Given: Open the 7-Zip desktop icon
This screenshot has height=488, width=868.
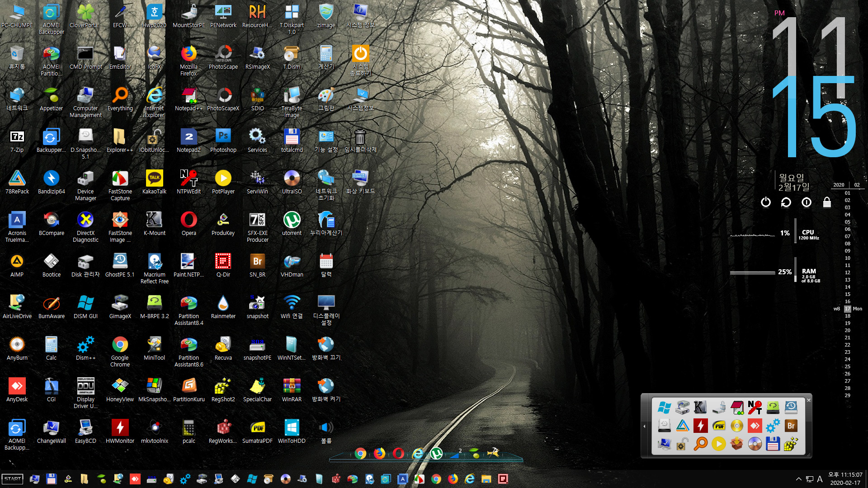Looking at the screenshot, I should pyautogui.click(x=17, y=141).
